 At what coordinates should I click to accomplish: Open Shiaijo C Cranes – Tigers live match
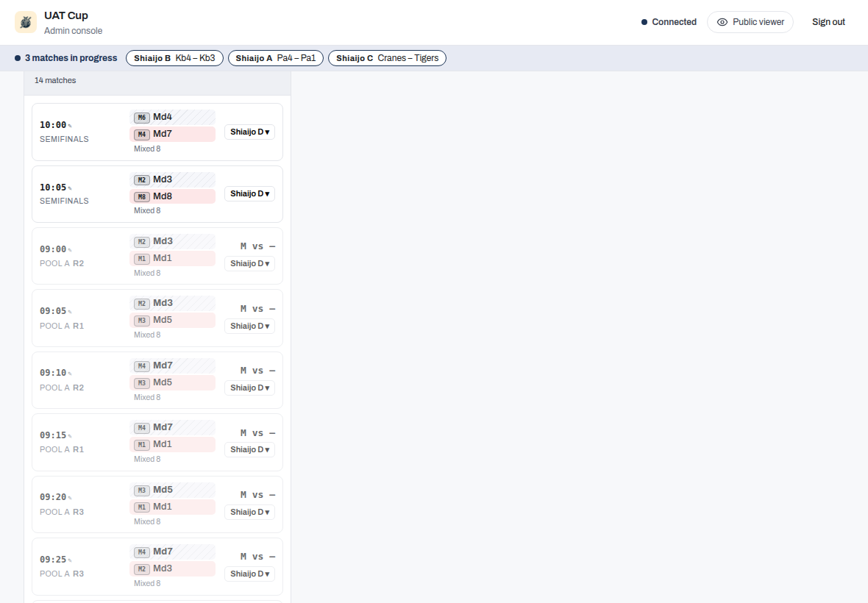[x=387, y=58]
